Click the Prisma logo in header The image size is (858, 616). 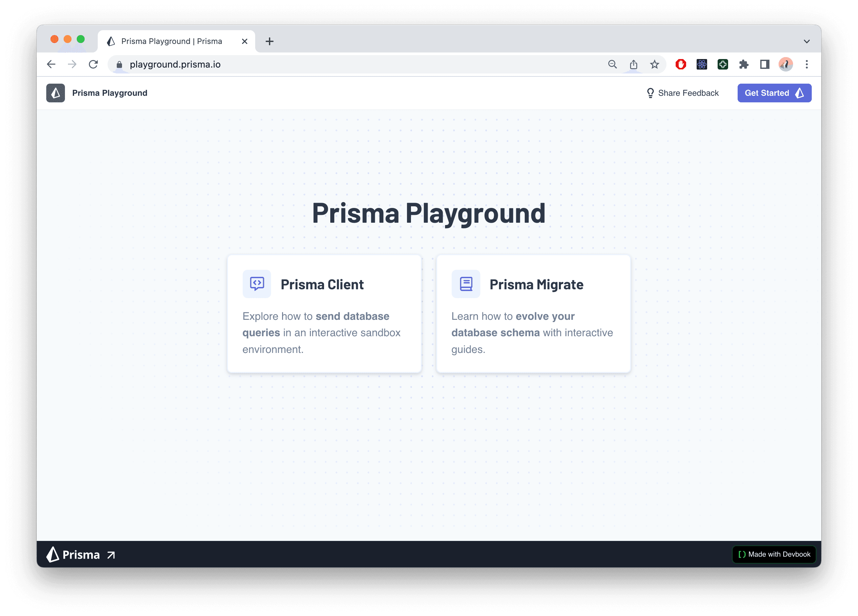tap(55, 93)
